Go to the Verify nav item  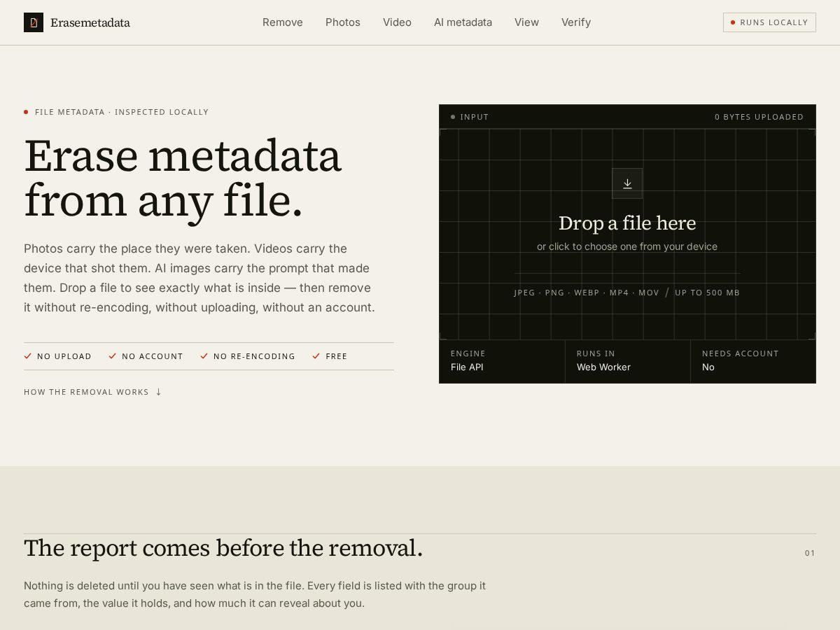pyautogui.click(x=576, y=22)
